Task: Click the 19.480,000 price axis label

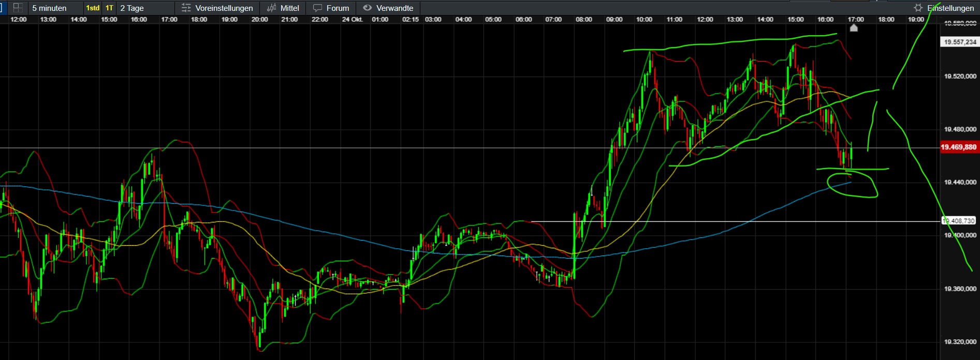Action: 960,129
